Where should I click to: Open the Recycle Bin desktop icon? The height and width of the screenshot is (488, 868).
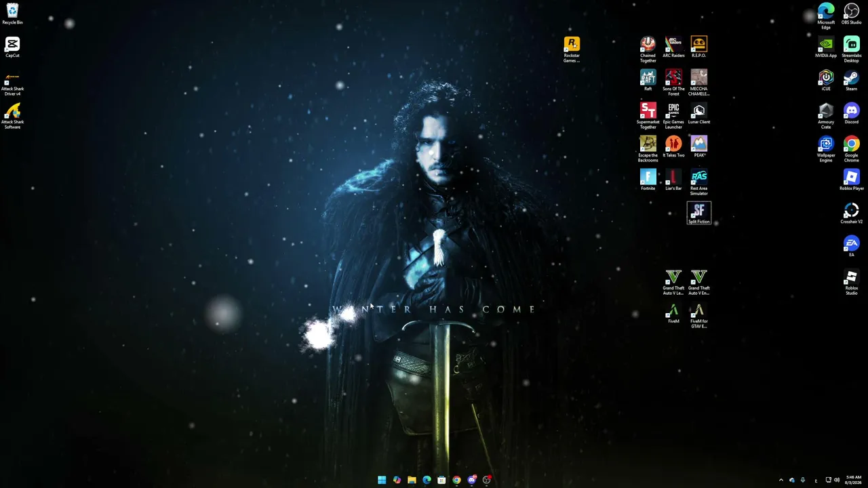[x=12, y=14]
